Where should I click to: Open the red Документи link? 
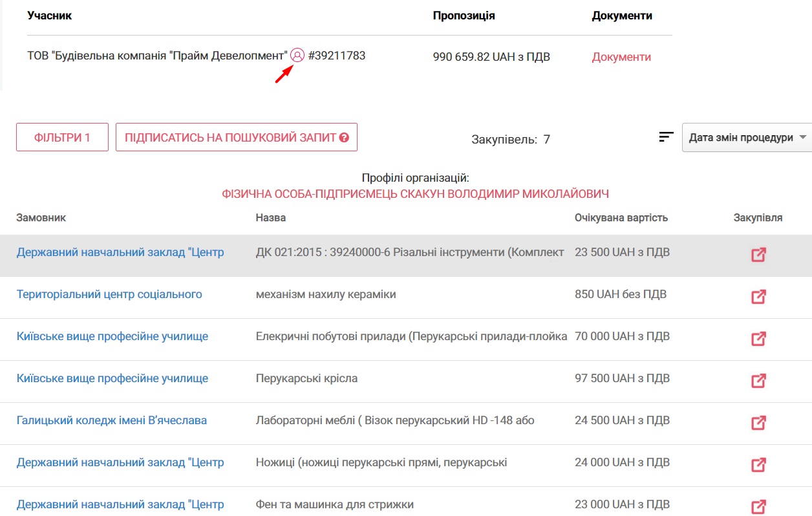click(621, 57)
